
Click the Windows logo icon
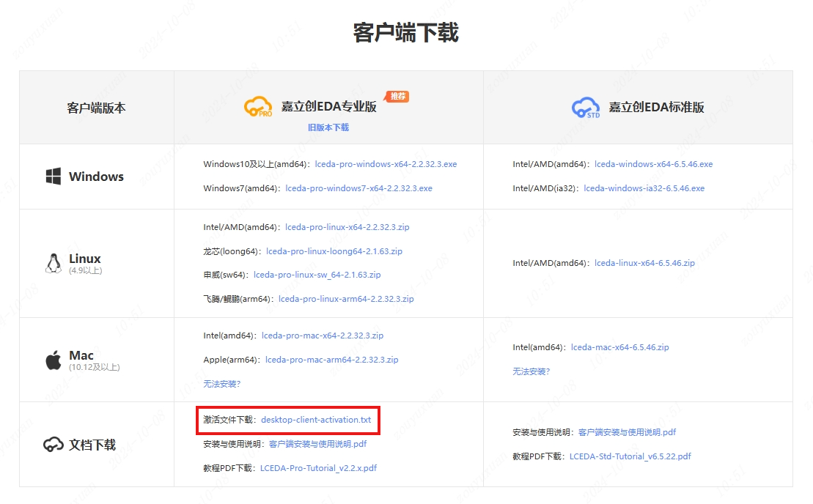54,176
